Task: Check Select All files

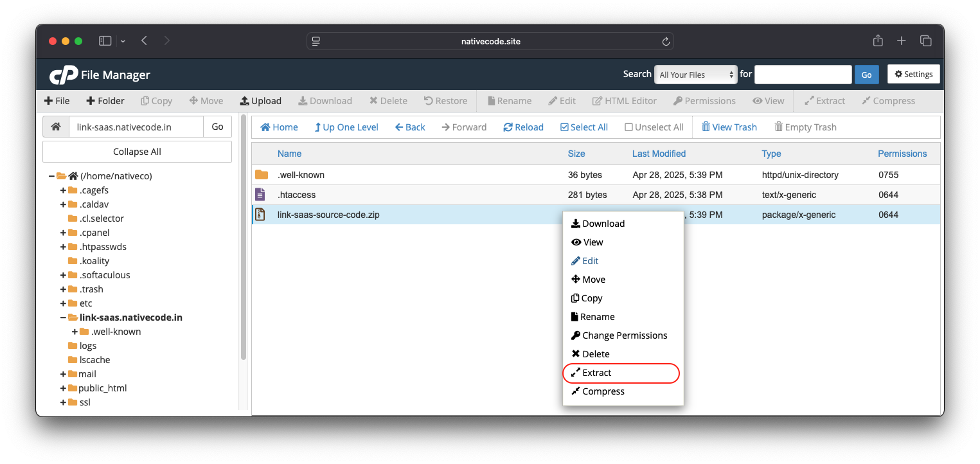Action: pos(584,127)
